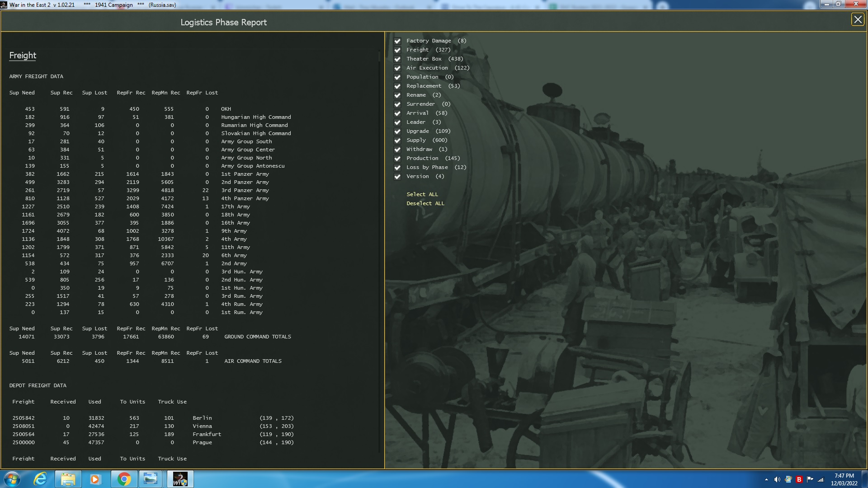Open Windows Explorer folder icon in taskbar
This screenshot has height=488, width=868.
click(68, 479)
